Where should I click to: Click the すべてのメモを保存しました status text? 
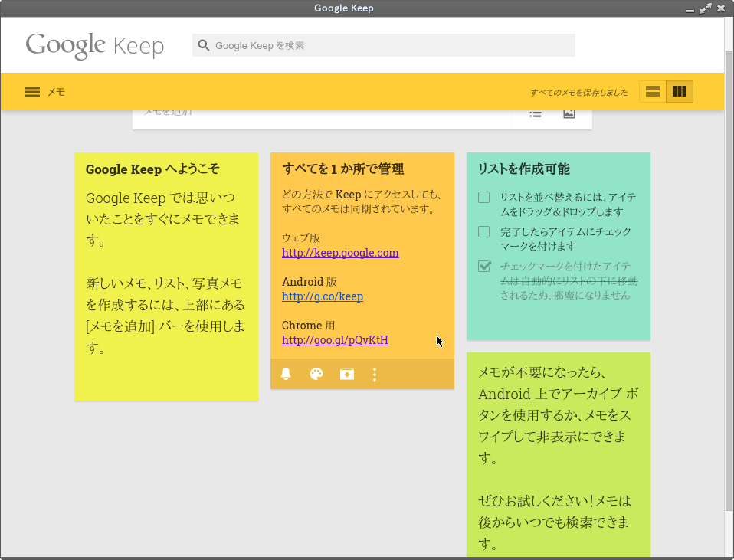coord(579,92)
